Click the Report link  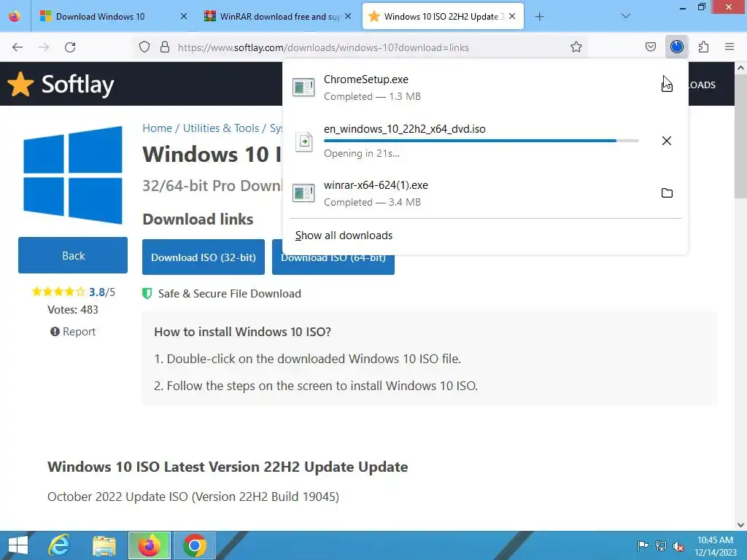[73, 332]
